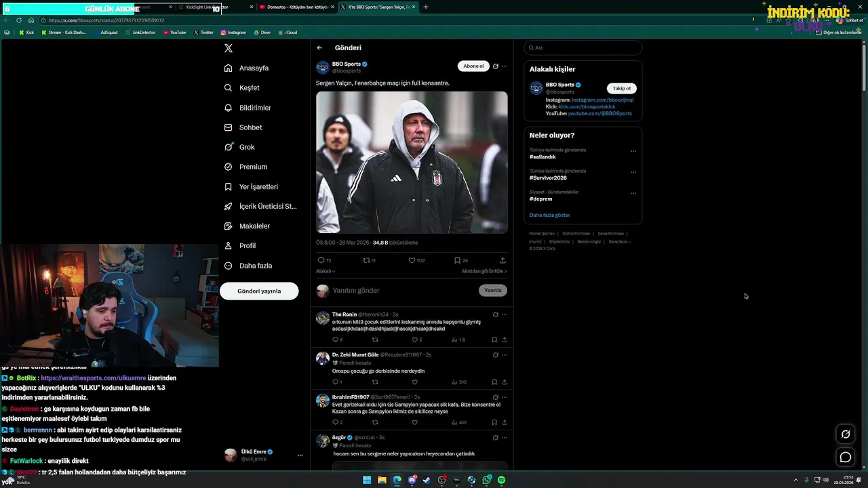The height and width of the screenshot is (488, 868).
Task: Open options for #Survivor2026 trend
Action: click(x=633, y=172)
